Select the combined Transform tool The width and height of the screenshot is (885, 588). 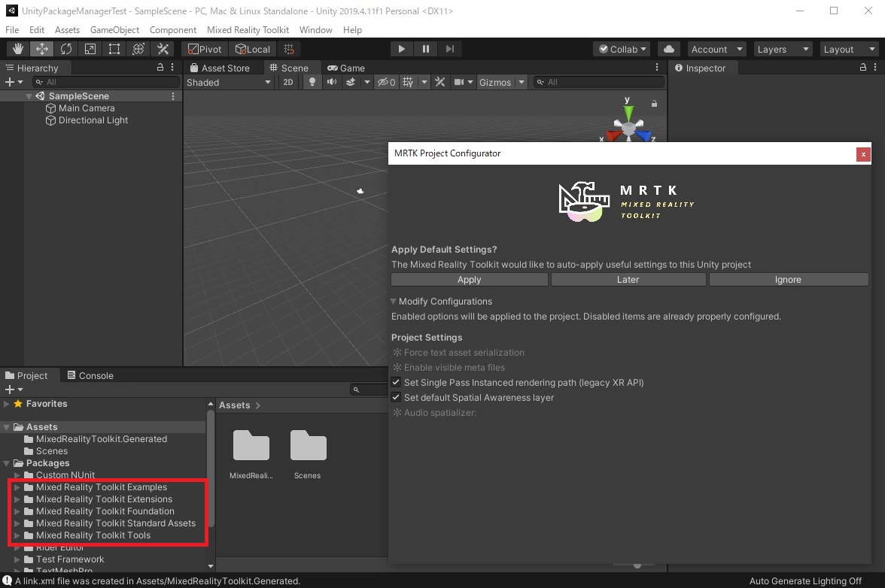(x=138, y=49)
